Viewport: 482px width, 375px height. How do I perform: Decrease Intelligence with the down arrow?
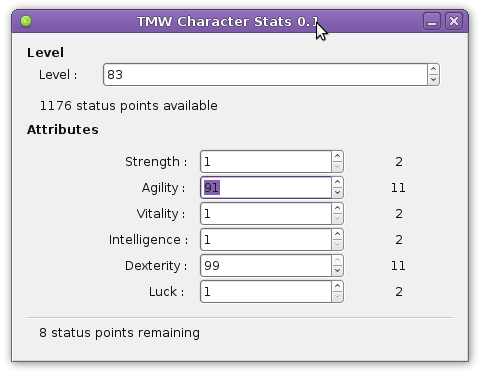point(337,245)
